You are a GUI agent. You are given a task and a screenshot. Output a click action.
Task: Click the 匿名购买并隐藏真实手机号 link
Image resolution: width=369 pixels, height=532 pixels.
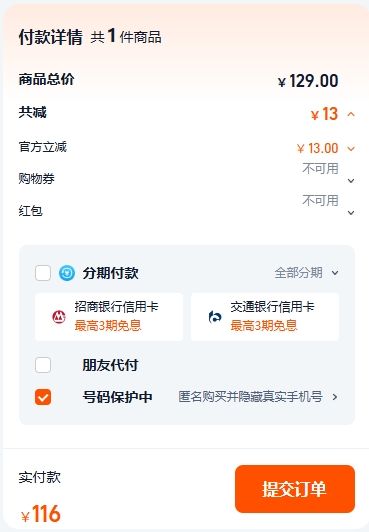(x=250, y=397)
